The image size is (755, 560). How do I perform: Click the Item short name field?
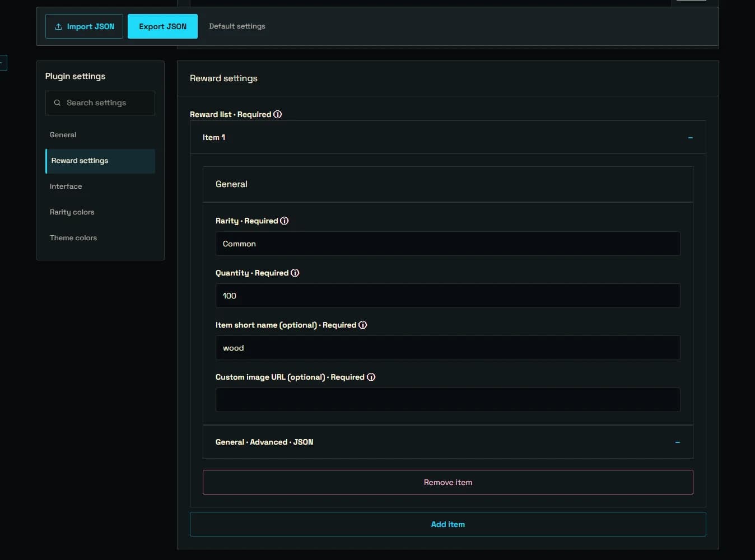point(448,348)
